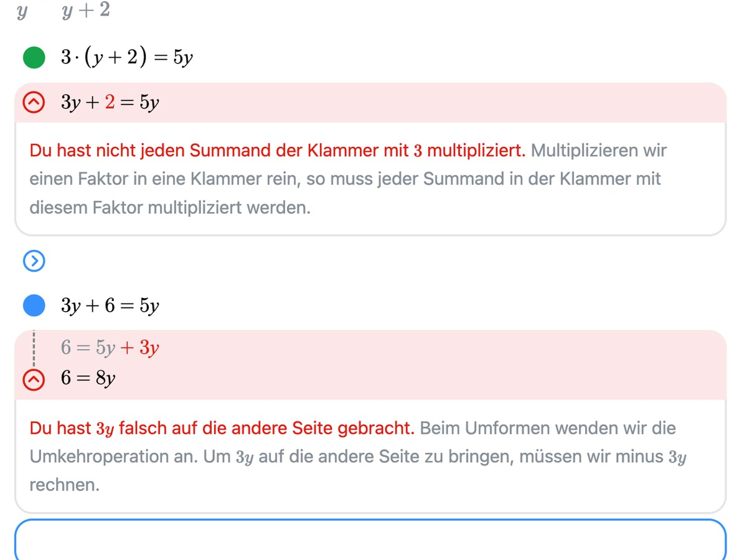
Task: Click the blue dot beside 3y + 6 = 5y
Action: point(34,306)
